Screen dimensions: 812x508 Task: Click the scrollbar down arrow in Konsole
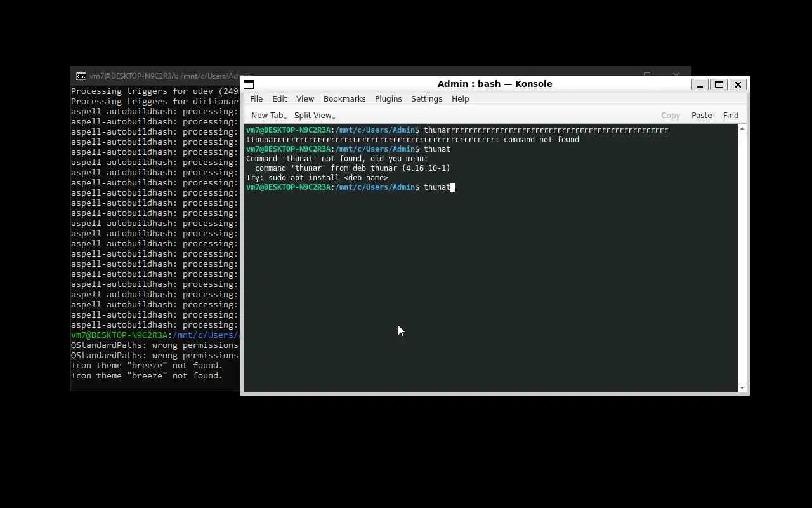(742, 388)
